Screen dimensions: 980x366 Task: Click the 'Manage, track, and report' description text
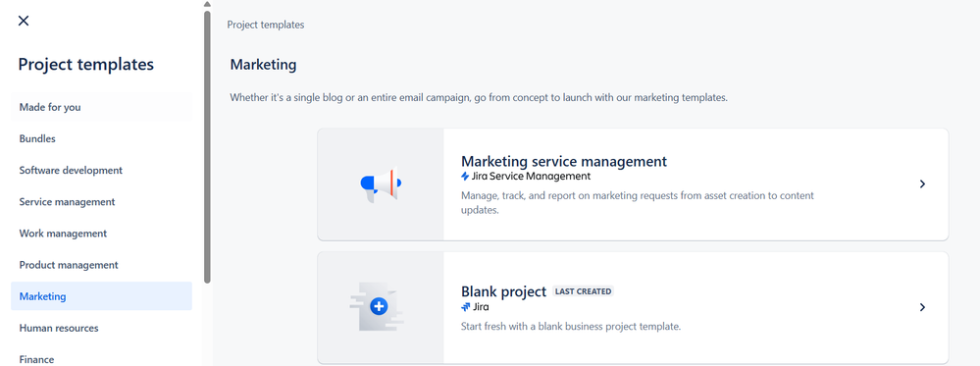click(638, 203)
